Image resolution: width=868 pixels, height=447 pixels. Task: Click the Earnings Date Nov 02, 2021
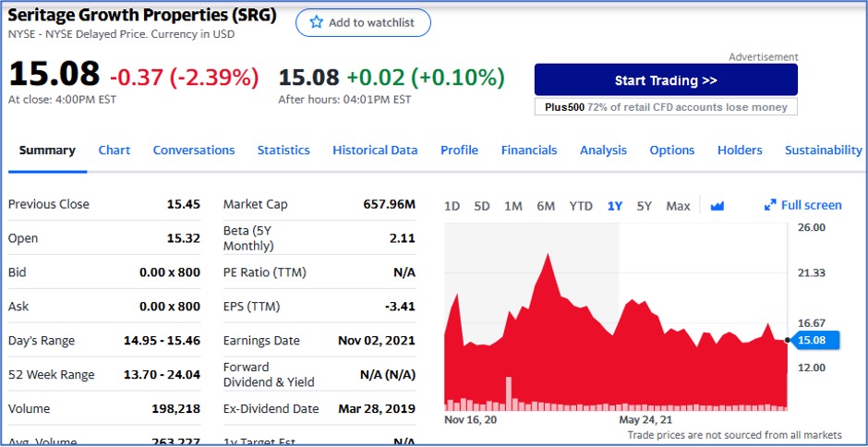377,340
